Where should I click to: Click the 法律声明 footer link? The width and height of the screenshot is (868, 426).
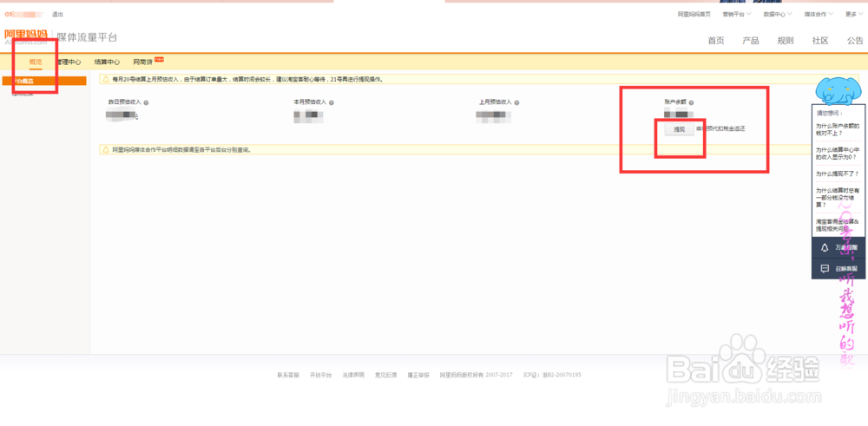tap(353, 375)
